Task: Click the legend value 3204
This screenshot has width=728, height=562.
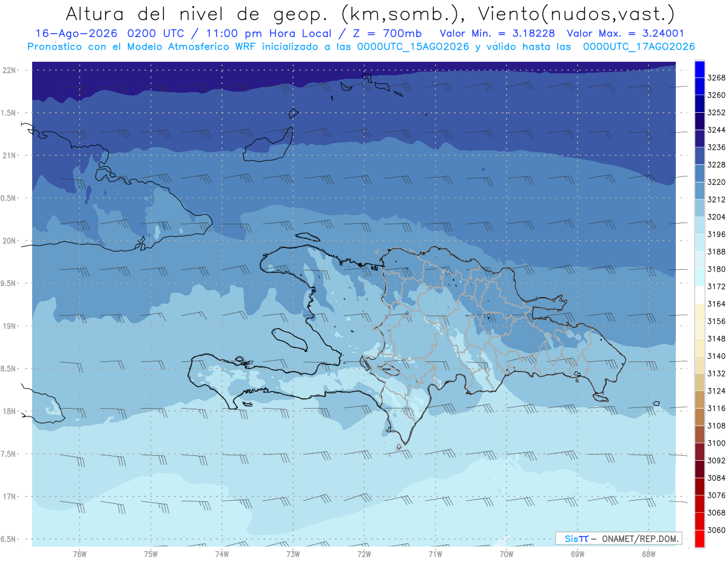Action: (716, 217)
